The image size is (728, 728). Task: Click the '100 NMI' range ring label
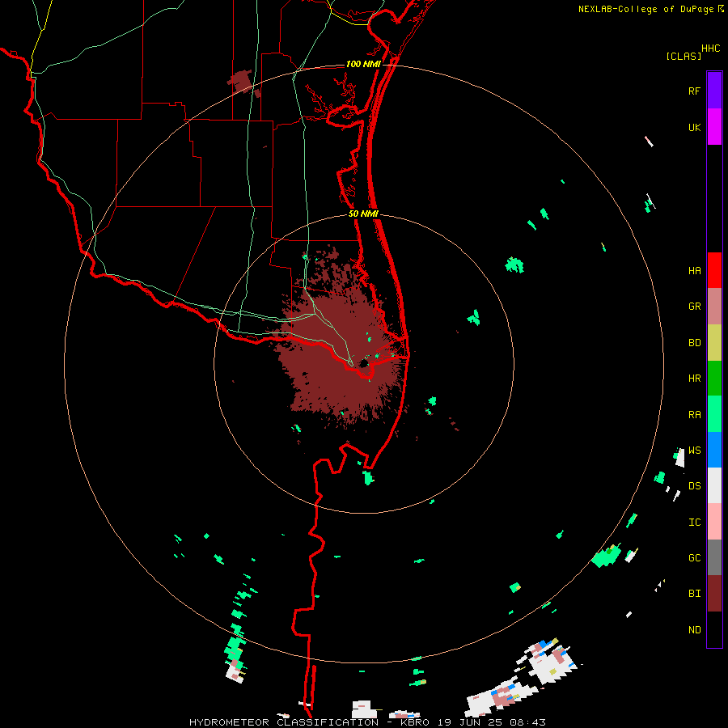click(363, 64)
